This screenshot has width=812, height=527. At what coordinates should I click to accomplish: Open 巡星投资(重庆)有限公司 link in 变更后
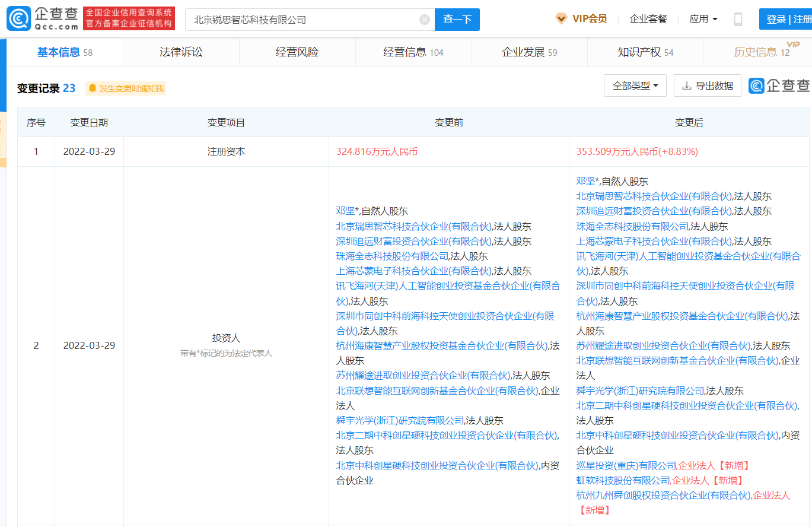coord(626,465)
